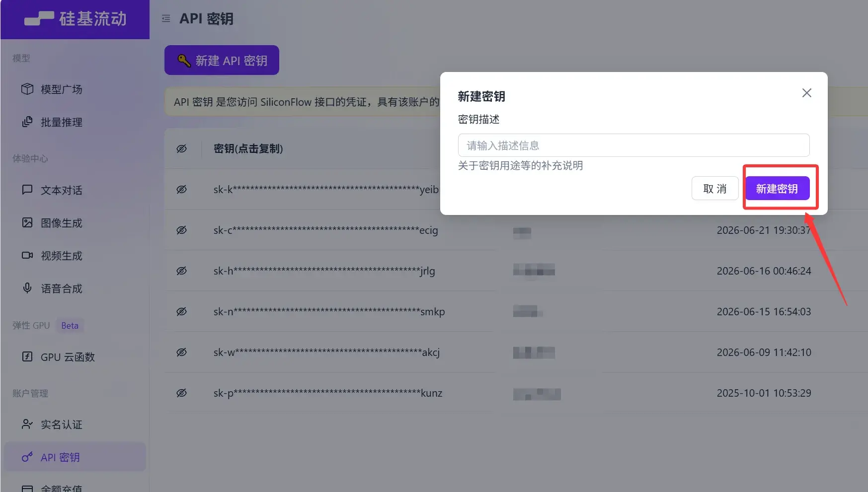Viewport: 868px width, 492px height.
Task: Click the key icon in 新建 API 密钥 button
Action: click(184, 61)
